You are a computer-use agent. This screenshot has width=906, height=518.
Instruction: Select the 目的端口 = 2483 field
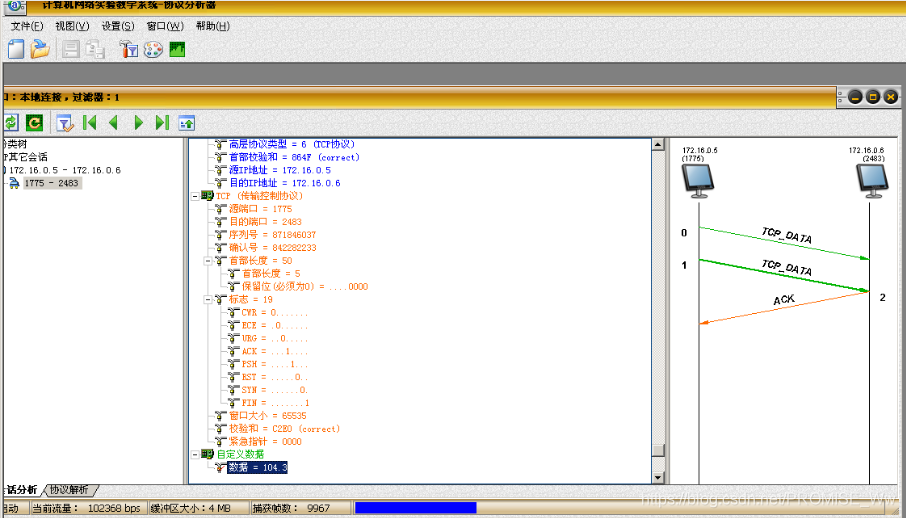[x=265, y=221]
